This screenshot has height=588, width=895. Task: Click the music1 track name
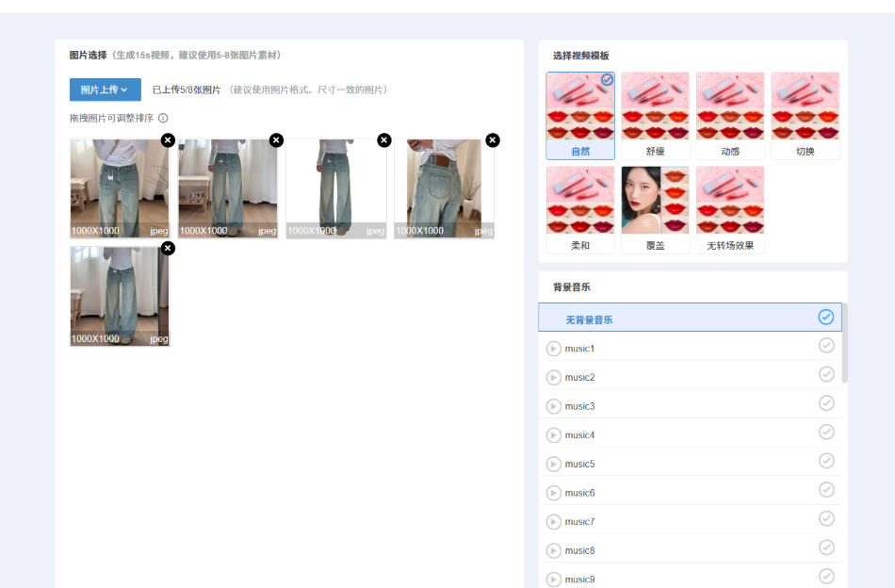click(x=579, y=349)
